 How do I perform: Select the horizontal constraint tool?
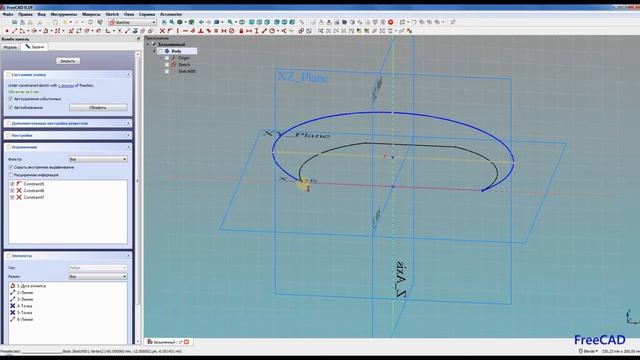(185, 31)
